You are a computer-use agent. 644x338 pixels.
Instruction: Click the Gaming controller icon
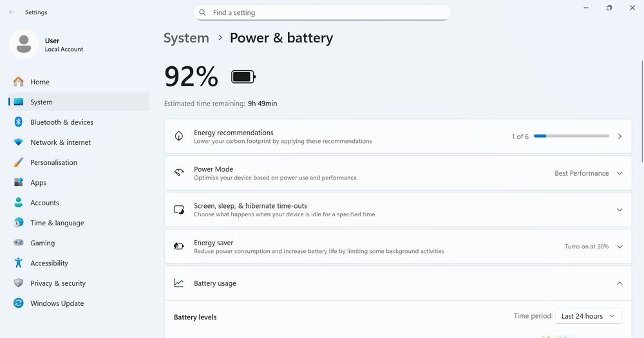coord(19,243)
